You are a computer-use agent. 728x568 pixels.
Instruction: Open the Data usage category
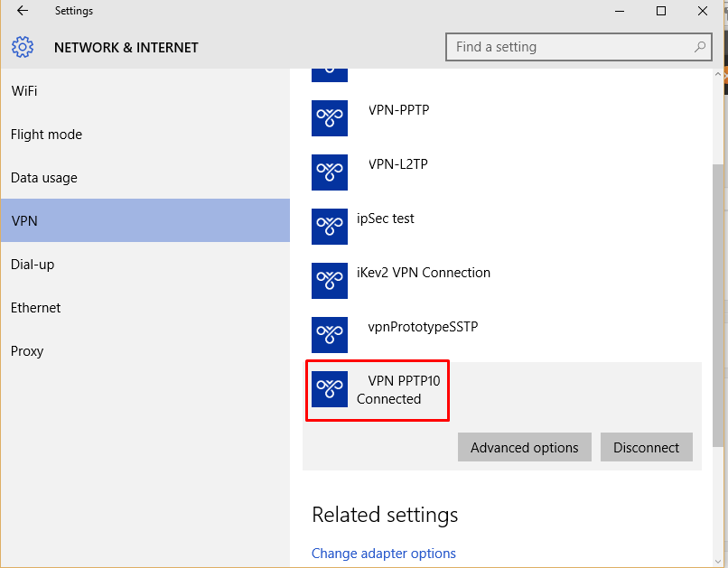click(145, 177)
